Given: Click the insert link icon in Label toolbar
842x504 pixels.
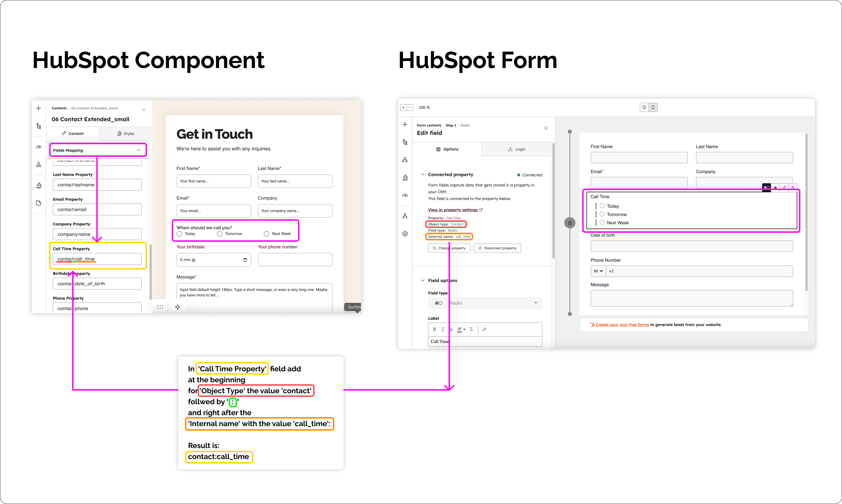Looking at the screenshot, I should 484,329.
